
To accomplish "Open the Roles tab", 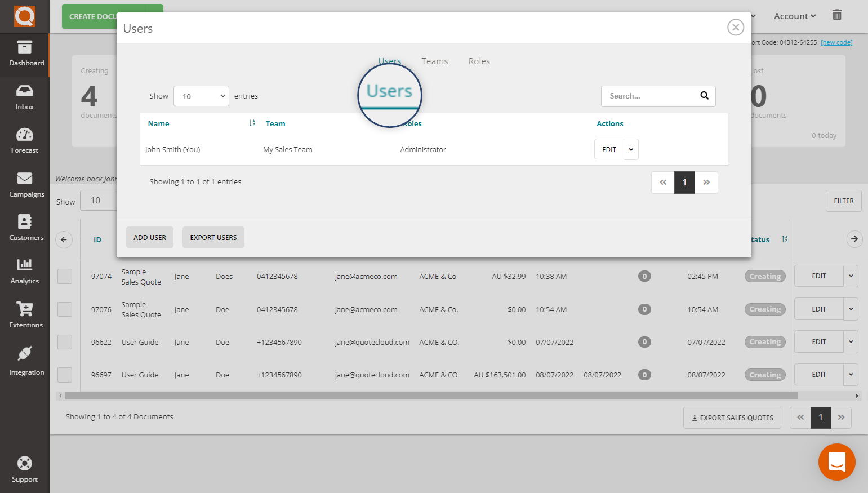I will 479,61.
